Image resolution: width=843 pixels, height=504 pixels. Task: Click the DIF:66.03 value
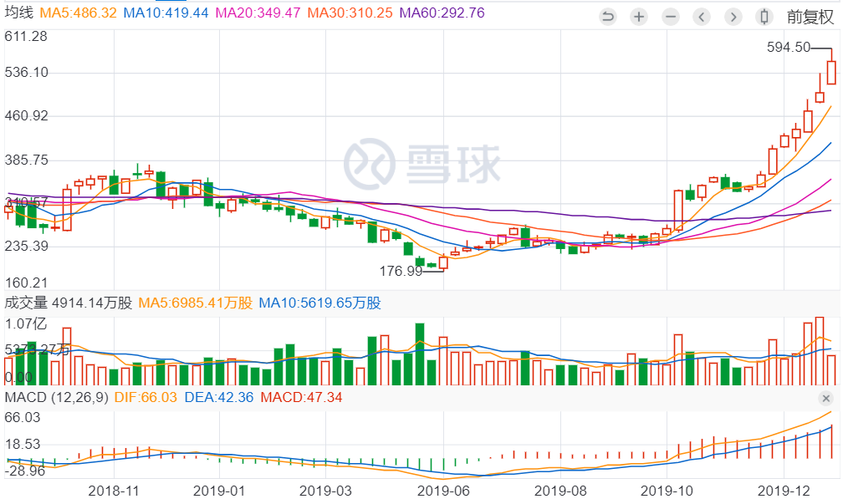point(146,398)
